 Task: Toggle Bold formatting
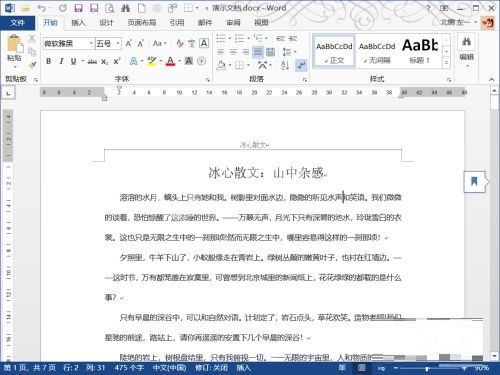[x=49, y=61]
